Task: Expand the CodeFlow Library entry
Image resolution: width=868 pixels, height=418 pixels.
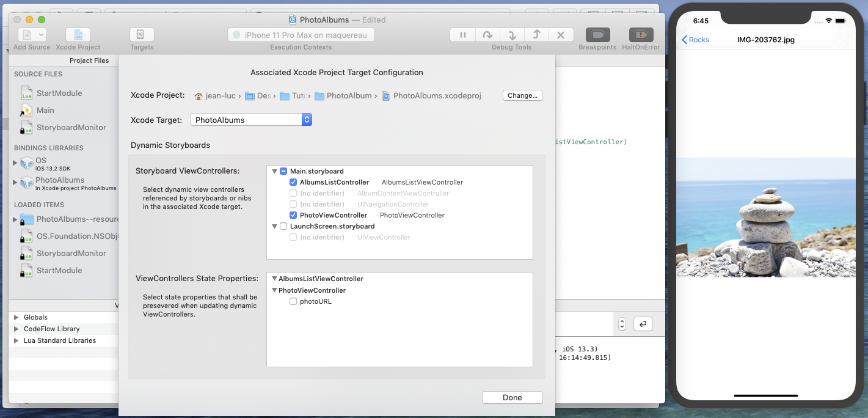Action: 16,329
